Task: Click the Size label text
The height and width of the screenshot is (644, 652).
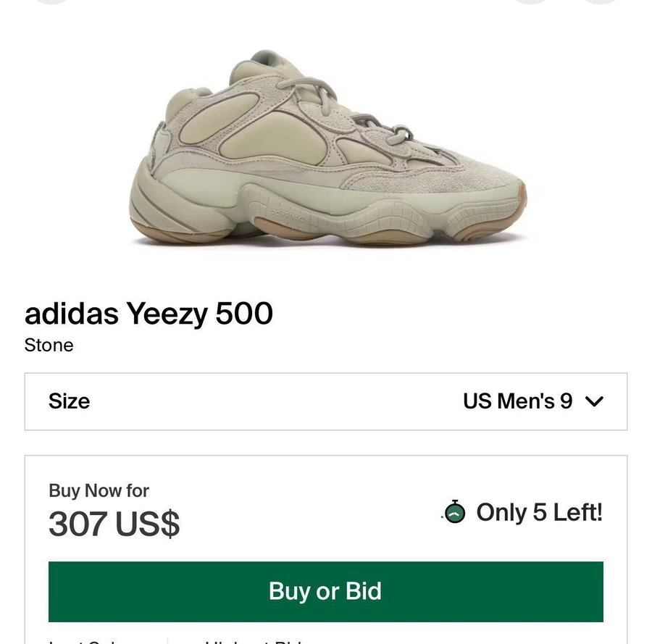Action: [x=69, y=401]
